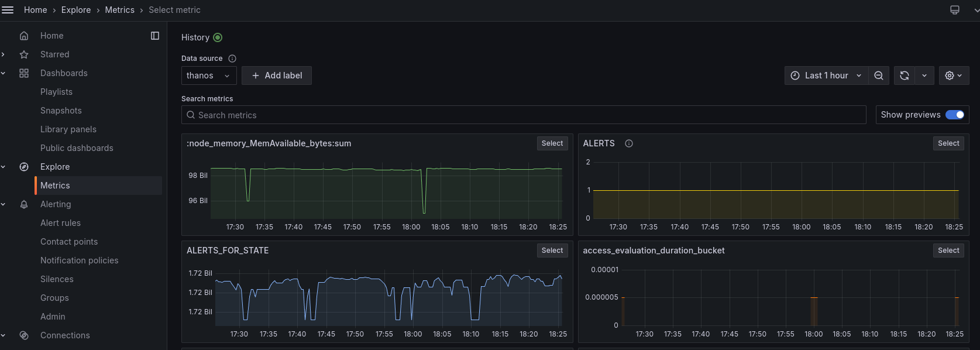Click the Alerting bell icon
The height and width of the screenshot is (350, 980).
24,204
